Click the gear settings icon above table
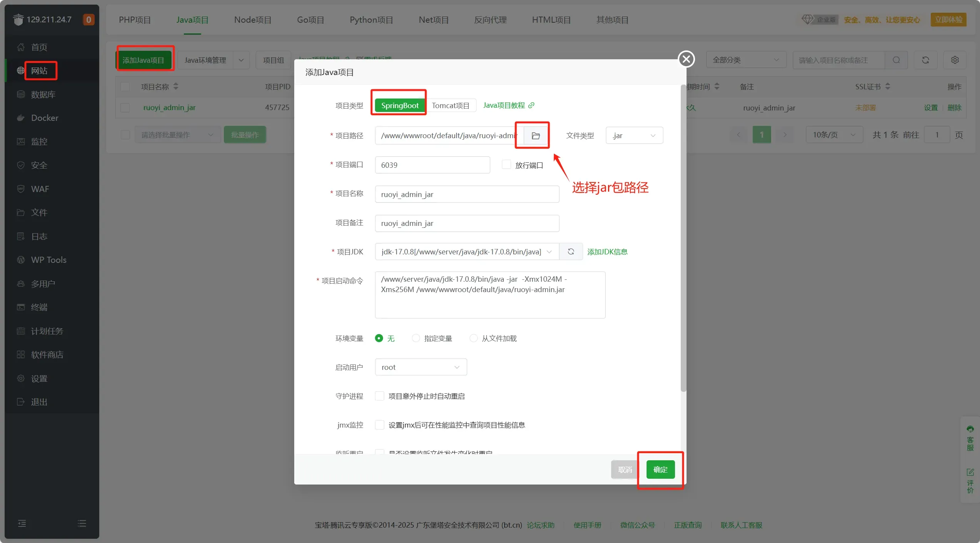This screenshot has height=543, width=980. click(x=955, y=60)
